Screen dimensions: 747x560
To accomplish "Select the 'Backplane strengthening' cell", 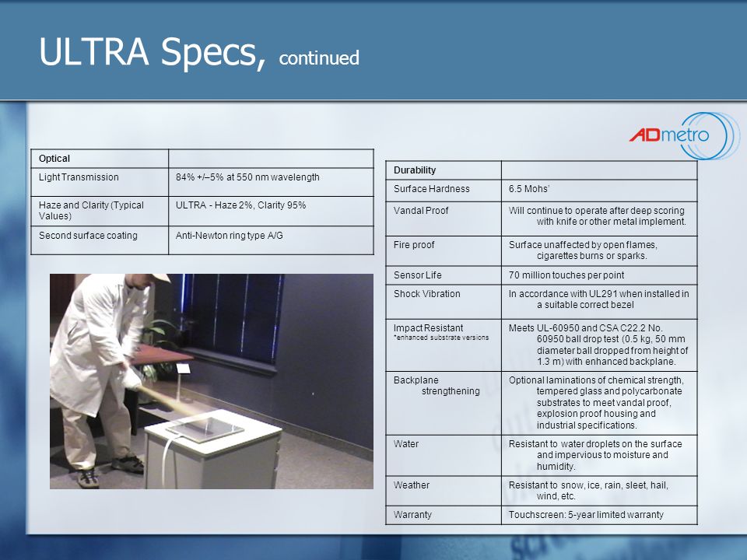I will coord(444,403).
